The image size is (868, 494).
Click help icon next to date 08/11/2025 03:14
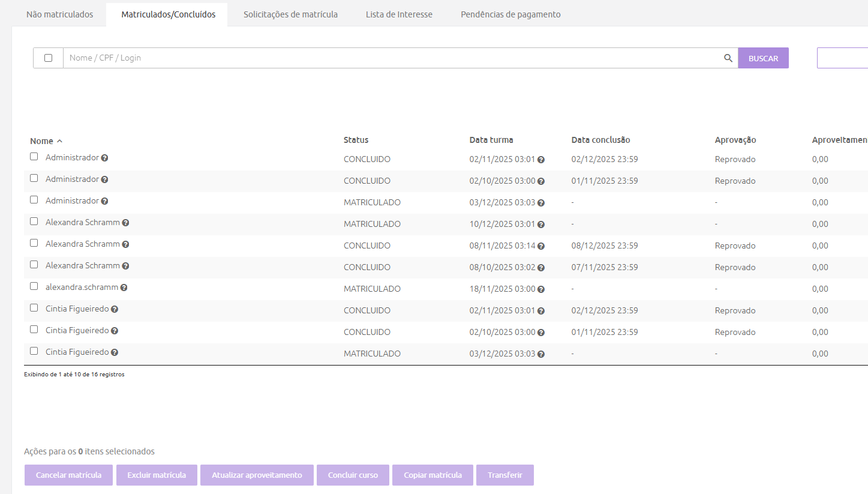pyautogui.click(x=541, y=246)
